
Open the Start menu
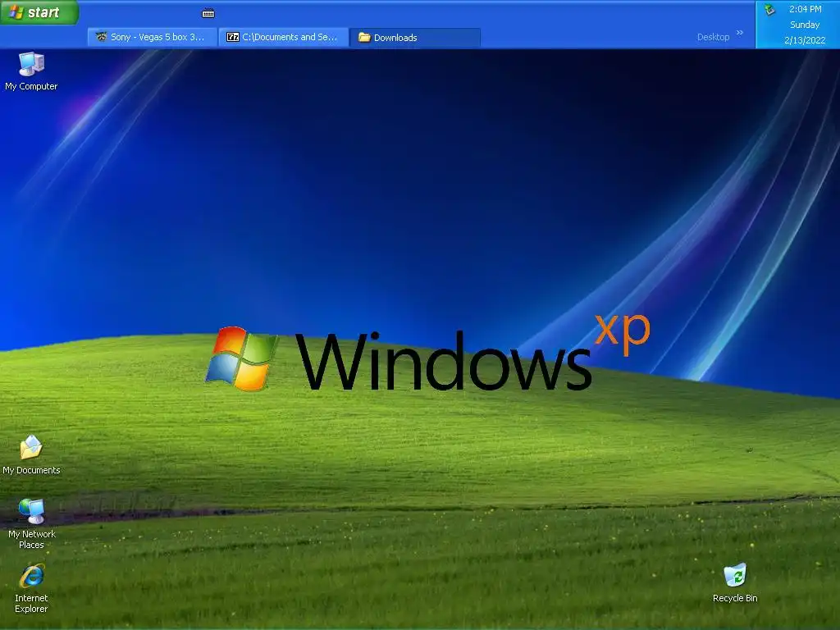click(39, 12)
